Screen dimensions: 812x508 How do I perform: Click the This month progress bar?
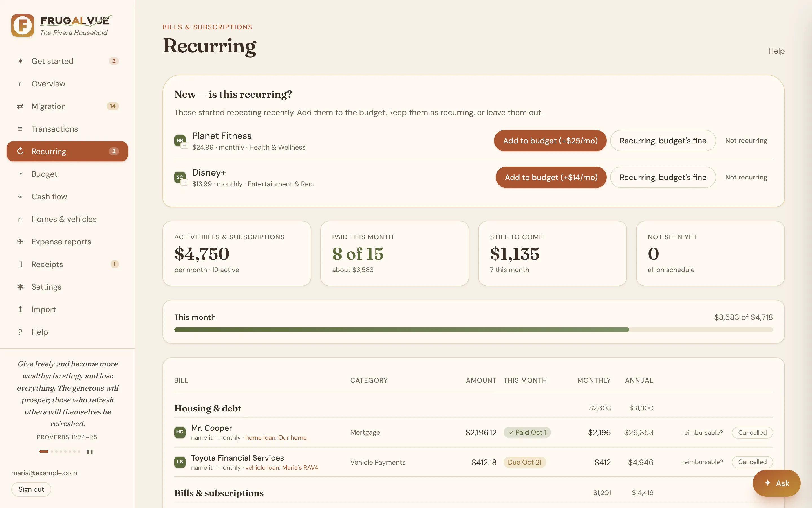point(473,330)
